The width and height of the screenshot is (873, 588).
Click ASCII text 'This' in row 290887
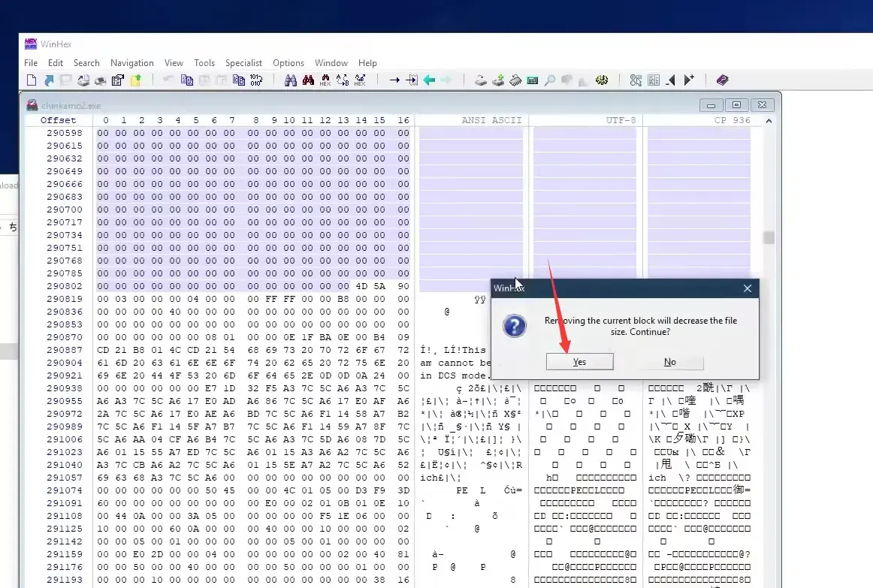pyautogui.click(x=474, y=350)
